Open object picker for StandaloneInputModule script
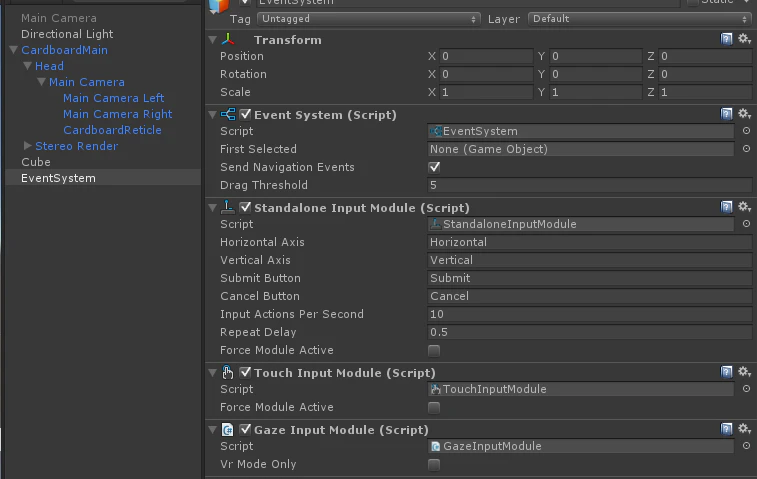The width and height of the screenshot is (757, 479). pos(746,224)
